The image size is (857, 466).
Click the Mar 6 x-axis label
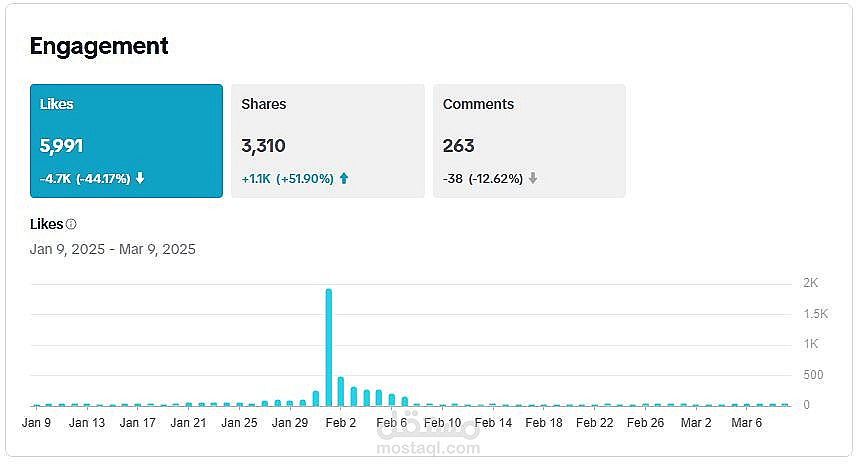tap(746, 423)
